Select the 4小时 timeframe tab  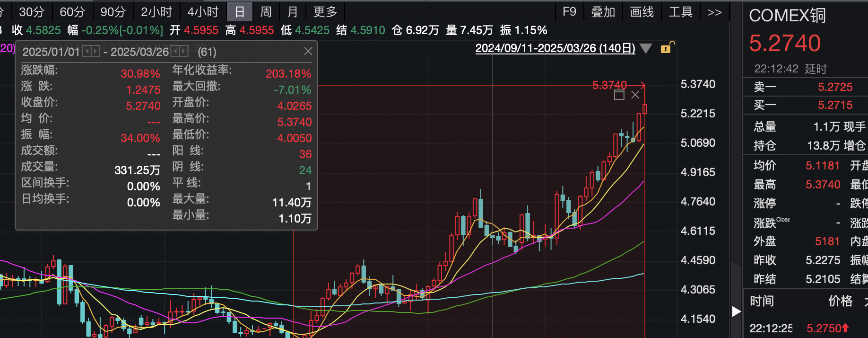(203, 12)
